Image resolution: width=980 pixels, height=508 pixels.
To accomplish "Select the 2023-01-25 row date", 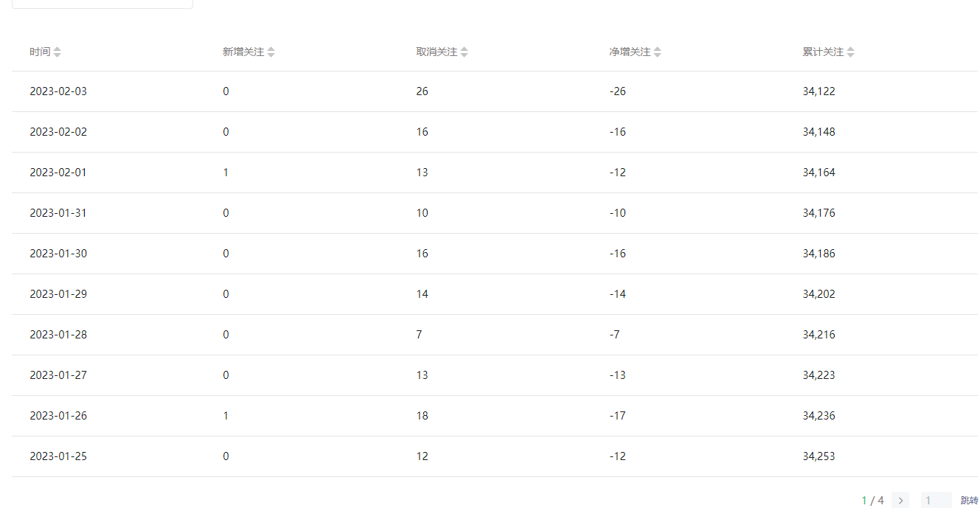I will coord(58,456).
